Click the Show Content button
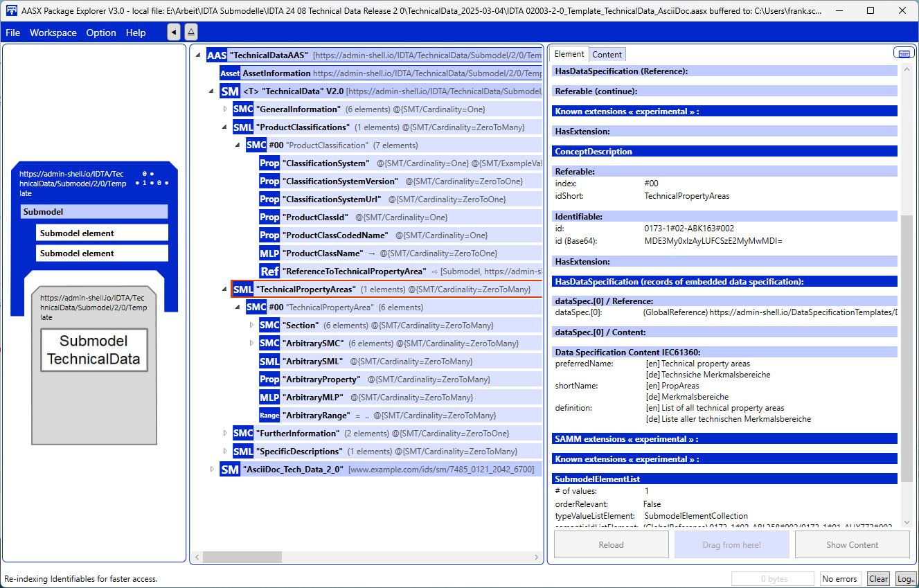 tap(853, 545)
